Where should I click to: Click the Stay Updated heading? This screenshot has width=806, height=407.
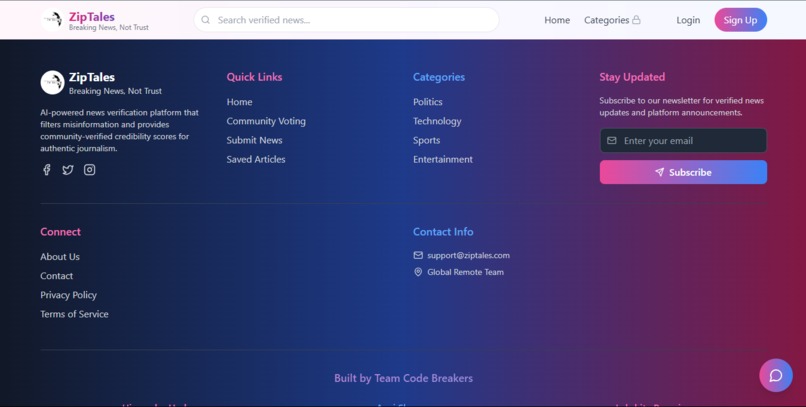tap(632, 77)
